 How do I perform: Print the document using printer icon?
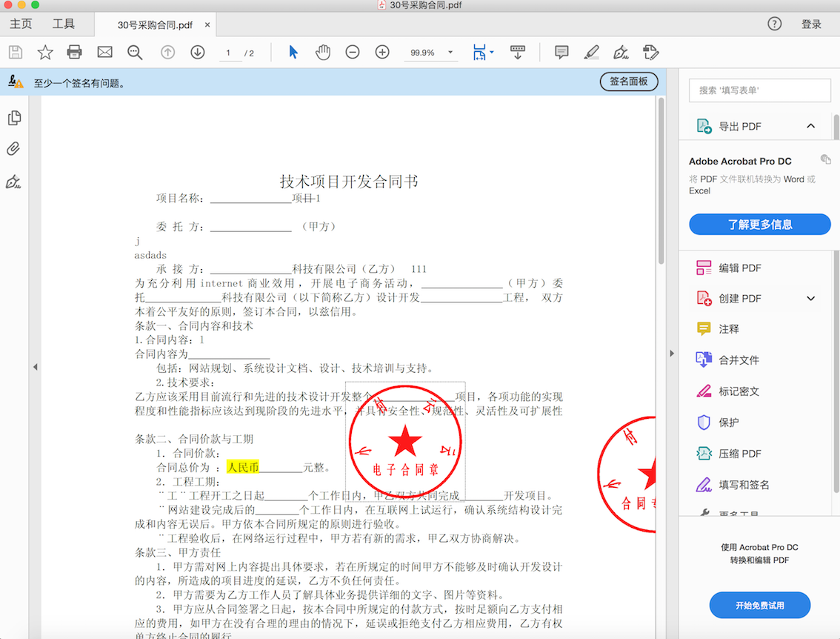click(x=75, y=52)
